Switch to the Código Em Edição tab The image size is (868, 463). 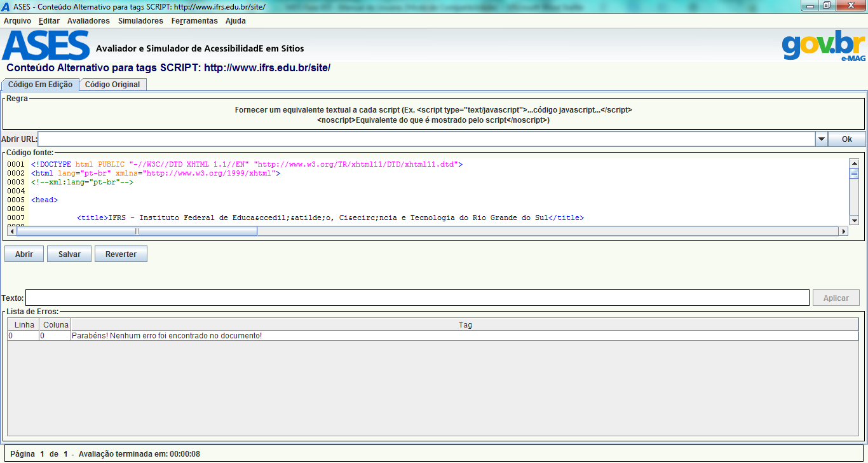40,85
